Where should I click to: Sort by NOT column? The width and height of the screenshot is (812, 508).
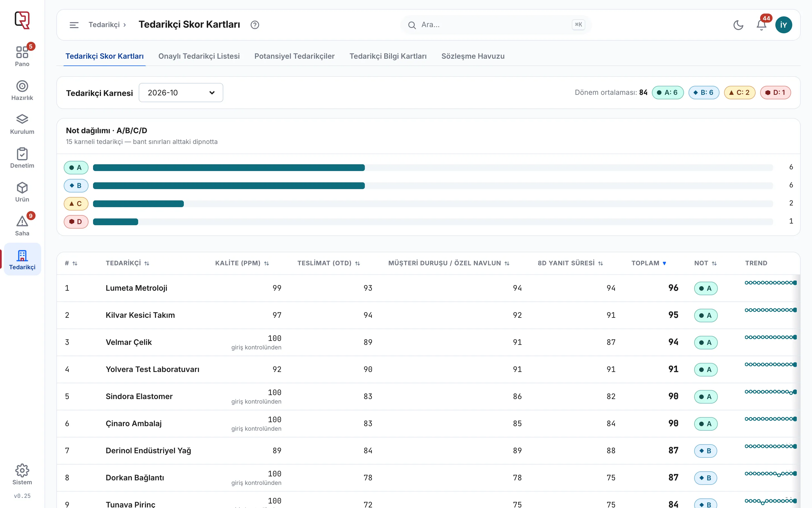tap(705, 263)
